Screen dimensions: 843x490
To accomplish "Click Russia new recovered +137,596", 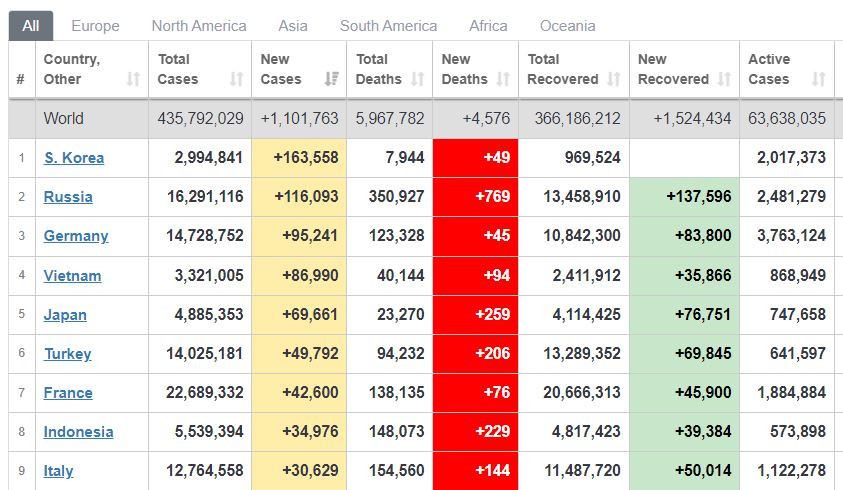I will pos(699,197).
